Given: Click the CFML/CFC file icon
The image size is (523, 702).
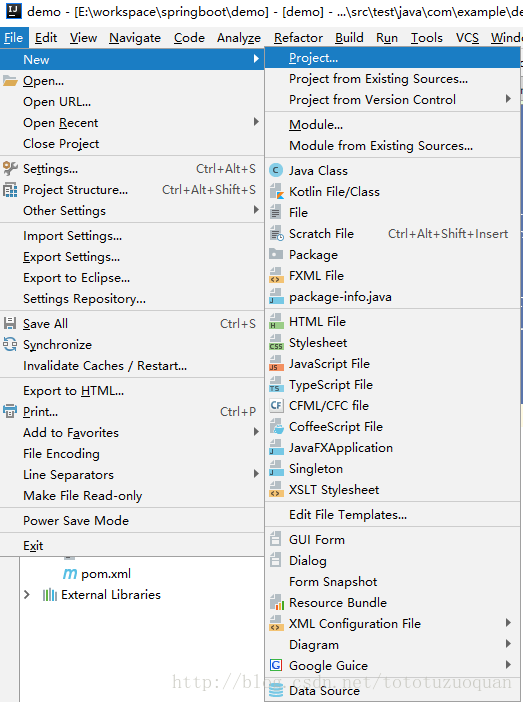Looking at the screenshot, I should click(276, 406).
